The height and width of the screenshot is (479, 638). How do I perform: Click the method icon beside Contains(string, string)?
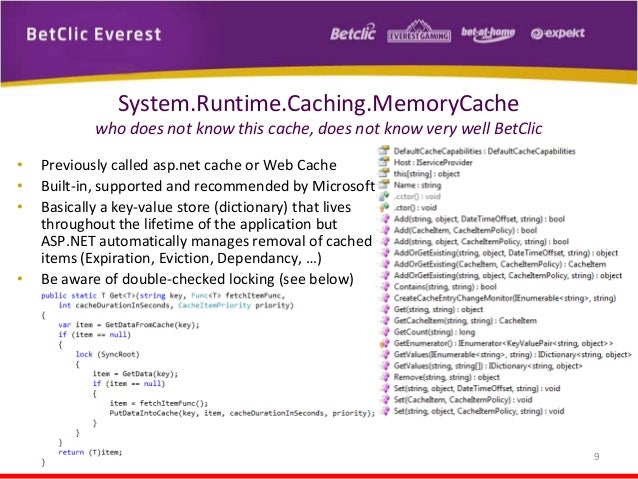tap(385, 287)
